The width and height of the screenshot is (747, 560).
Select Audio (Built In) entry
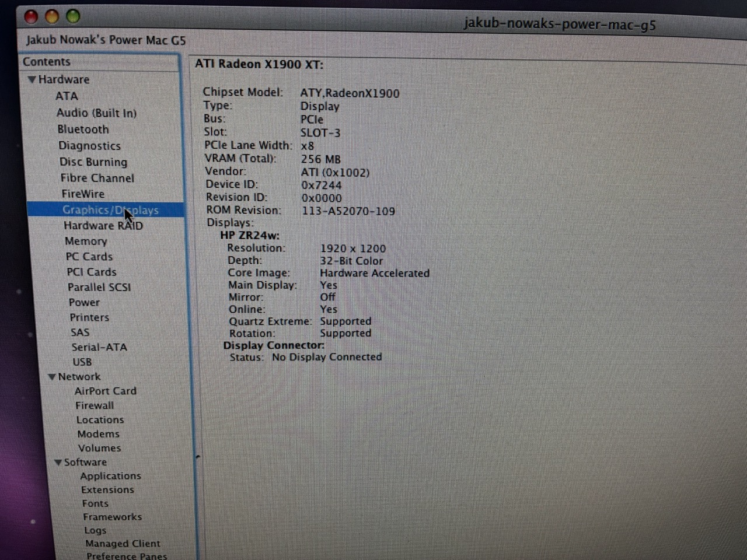pyautogui.click(x=96, y=113)
